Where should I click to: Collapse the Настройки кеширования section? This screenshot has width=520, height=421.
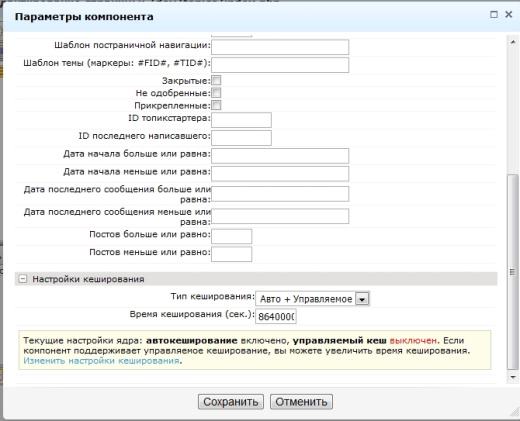[23, 279]
